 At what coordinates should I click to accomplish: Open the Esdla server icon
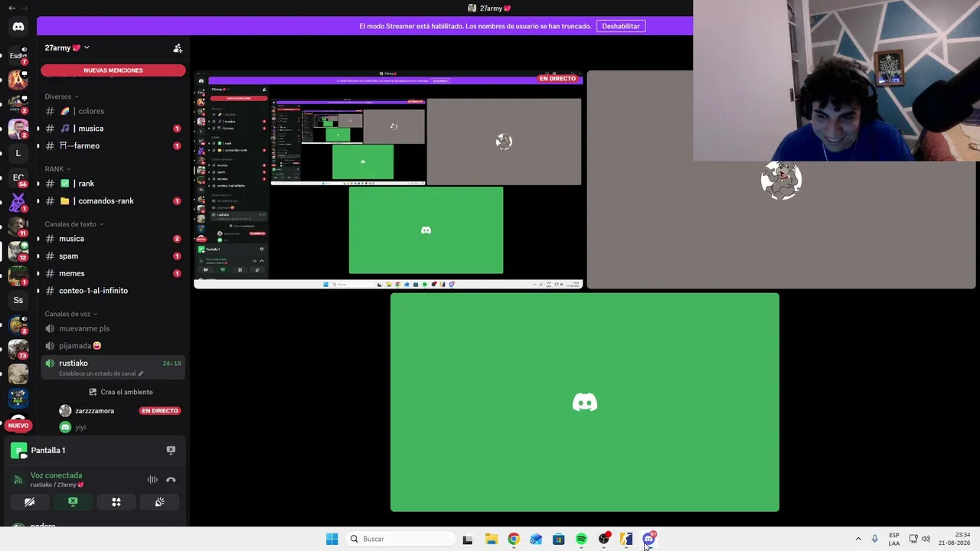click(18, 55)
